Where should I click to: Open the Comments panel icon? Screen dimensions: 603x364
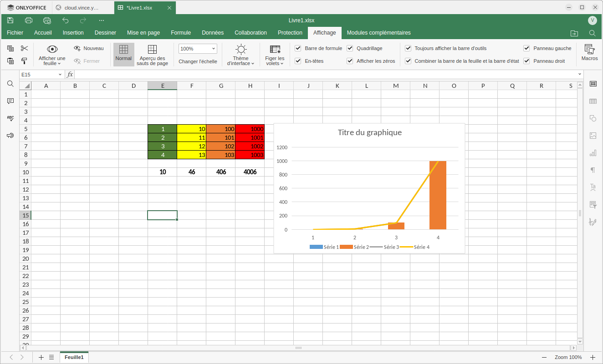(10, 101)
